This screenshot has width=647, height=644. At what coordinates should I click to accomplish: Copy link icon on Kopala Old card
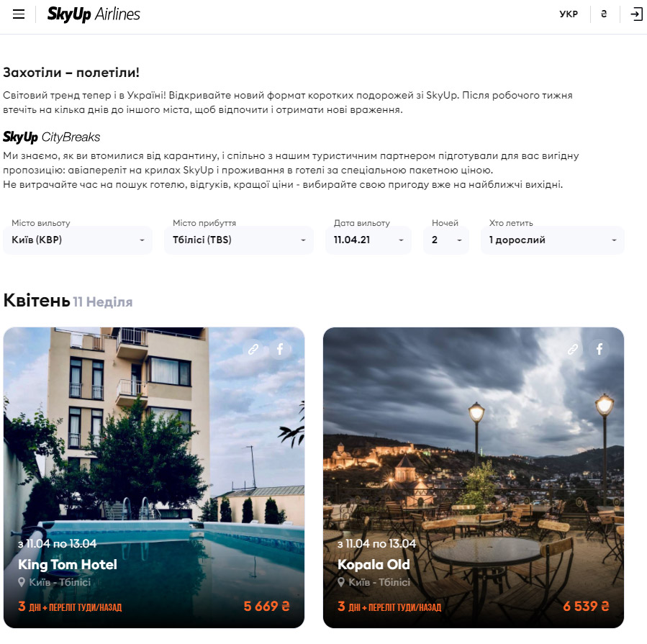573,350
